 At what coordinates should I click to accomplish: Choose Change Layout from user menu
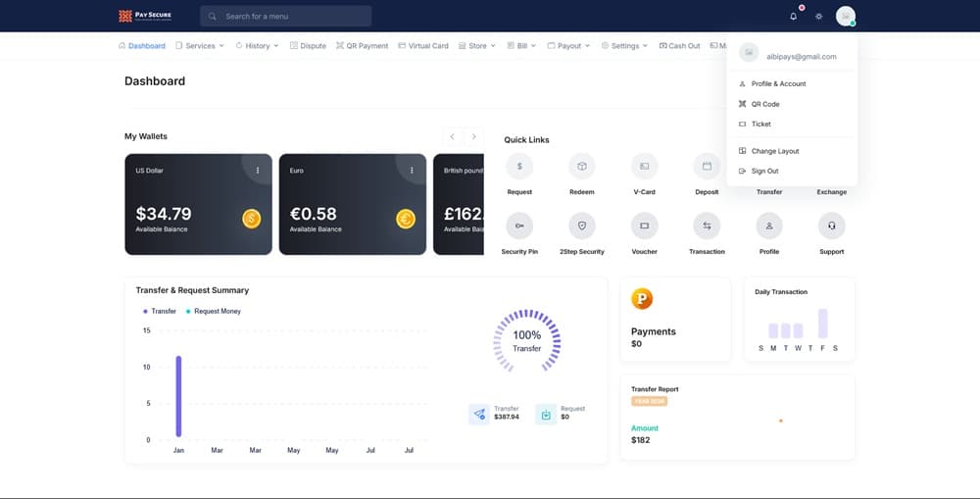[774, 151]
